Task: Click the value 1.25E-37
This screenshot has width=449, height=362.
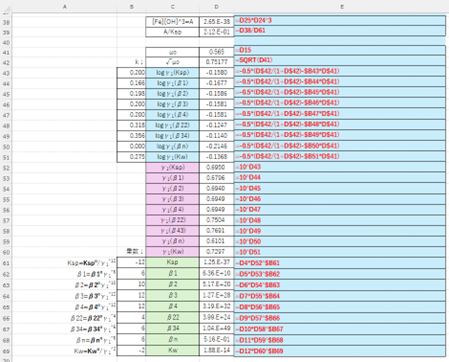Action: point(217,262)
